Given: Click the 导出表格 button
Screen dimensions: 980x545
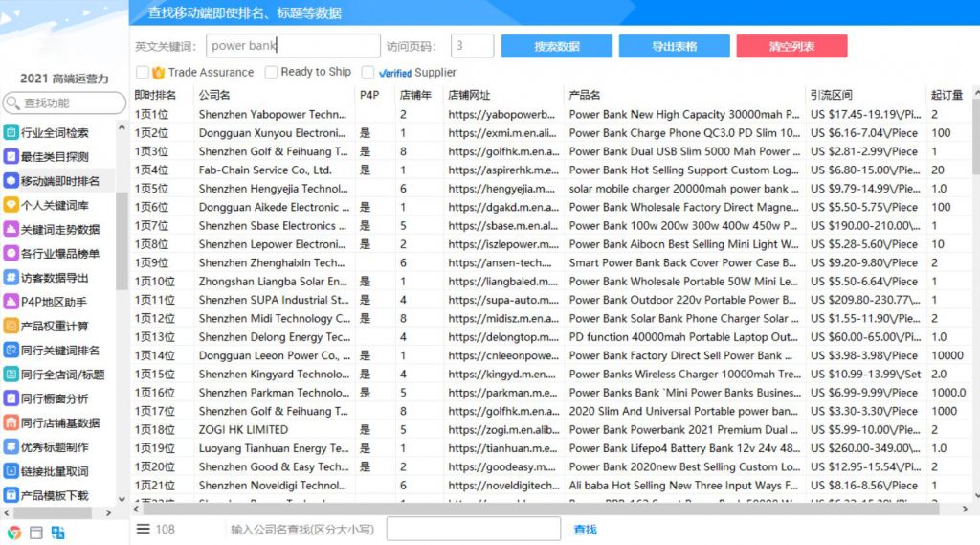Looking at the screenshot, I should 675,46.
